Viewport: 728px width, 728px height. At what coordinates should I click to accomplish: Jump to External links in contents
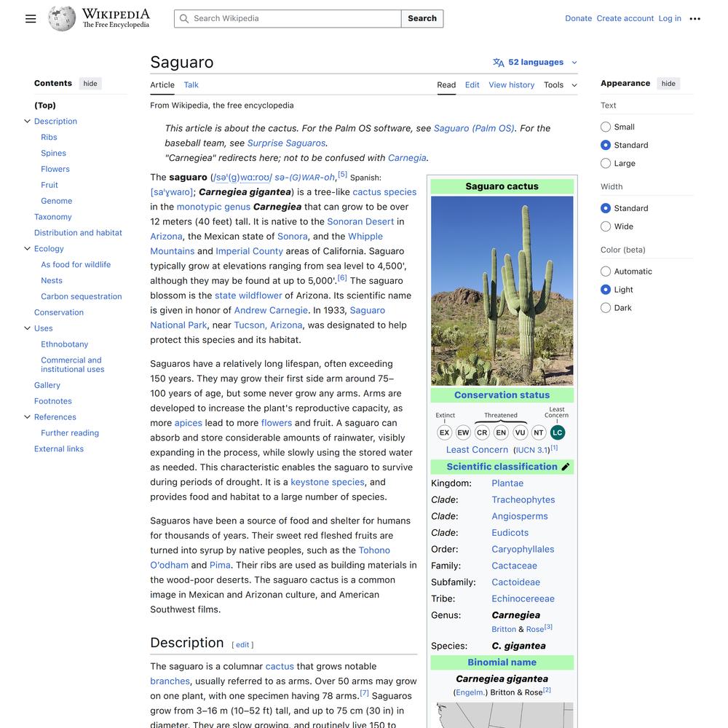coord(59,449)
